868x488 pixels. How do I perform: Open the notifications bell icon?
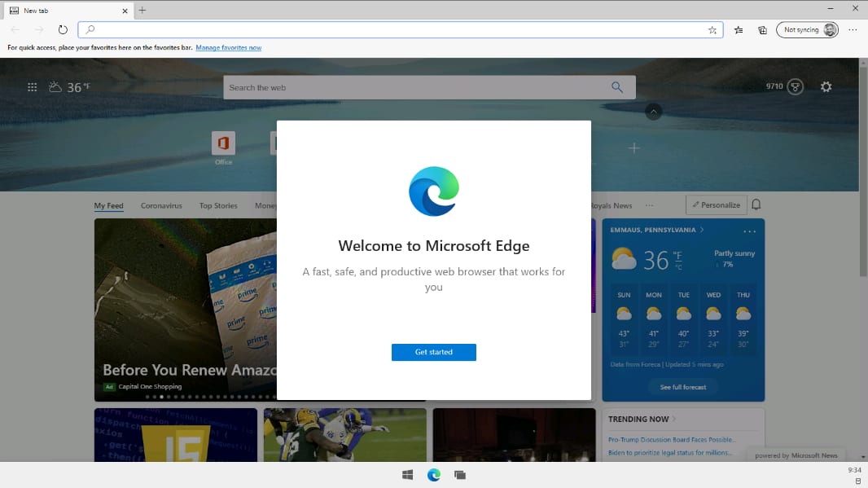point(756,204)
